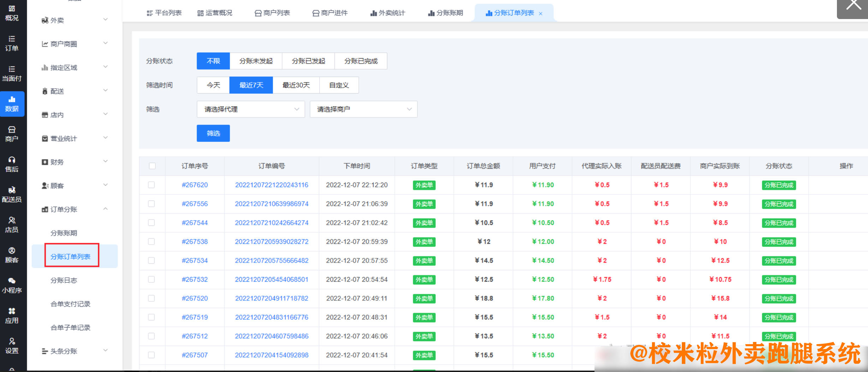Open the 当面付 payment section
This screenshot has width=868, height=372.
[12, 74]
